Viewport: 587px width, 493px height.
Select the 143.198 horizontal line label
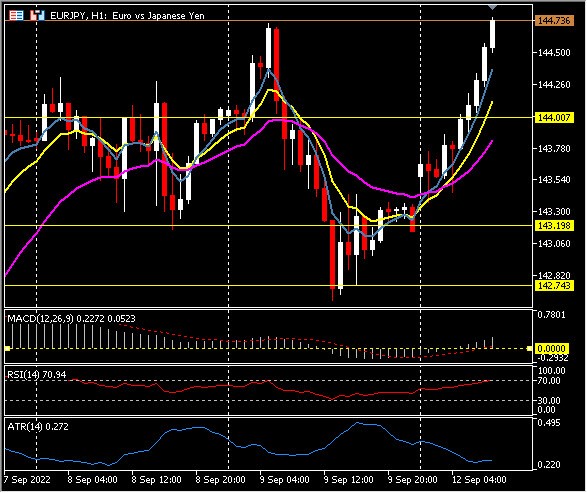tap(554, 226)
